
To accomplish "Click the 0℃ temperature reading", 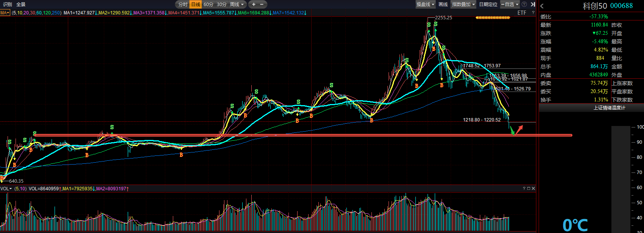I will pyautogui.click(x=575, y=225).
